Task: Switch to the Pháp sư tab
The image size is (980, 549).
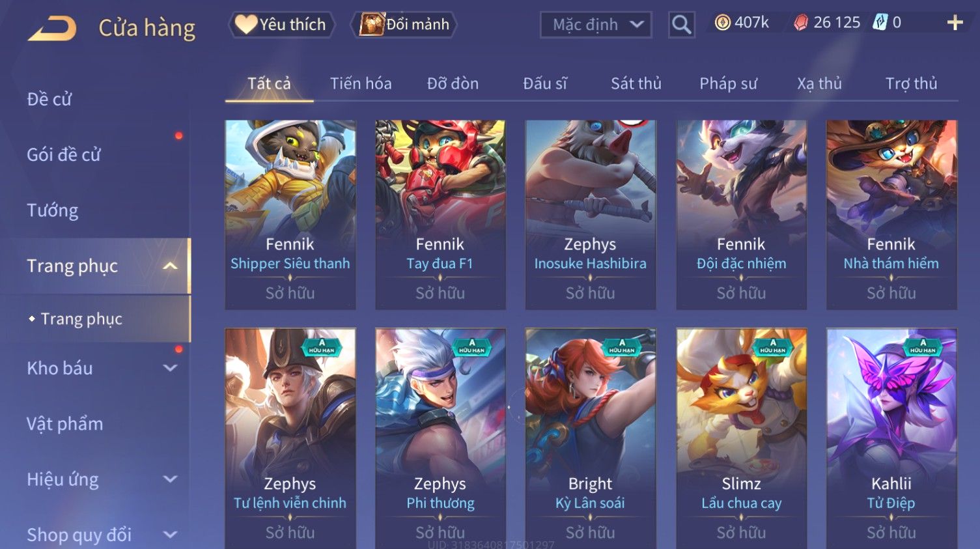Action: (x=728, y=83)
